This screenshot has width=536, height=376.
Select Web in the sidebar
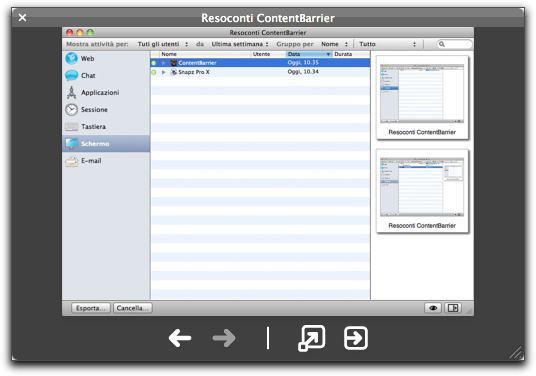[x=106, y=58]
